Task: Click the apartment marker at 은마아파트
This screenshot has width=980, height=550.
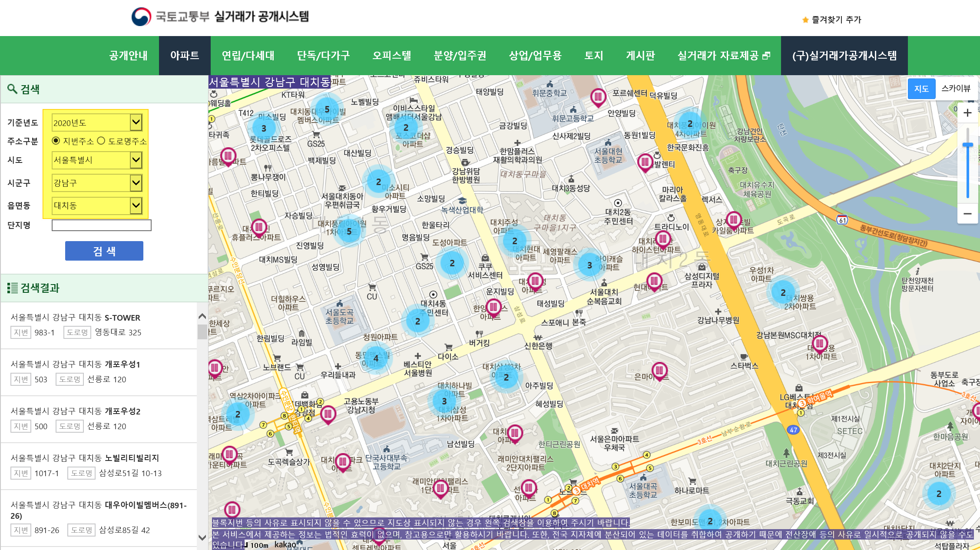Action: tap(659, 371)
